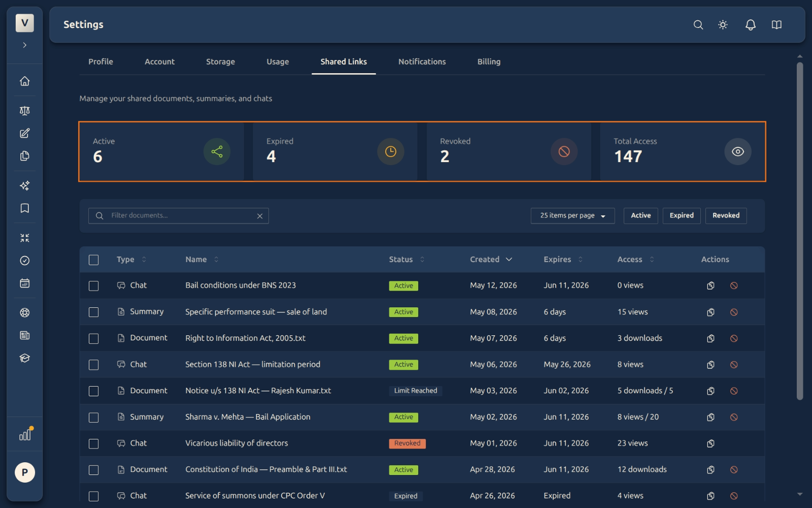Viewport: 812px width, 508px height.
Task: Copy link for Vicarious liability of directors
Action: click(710, 443)
